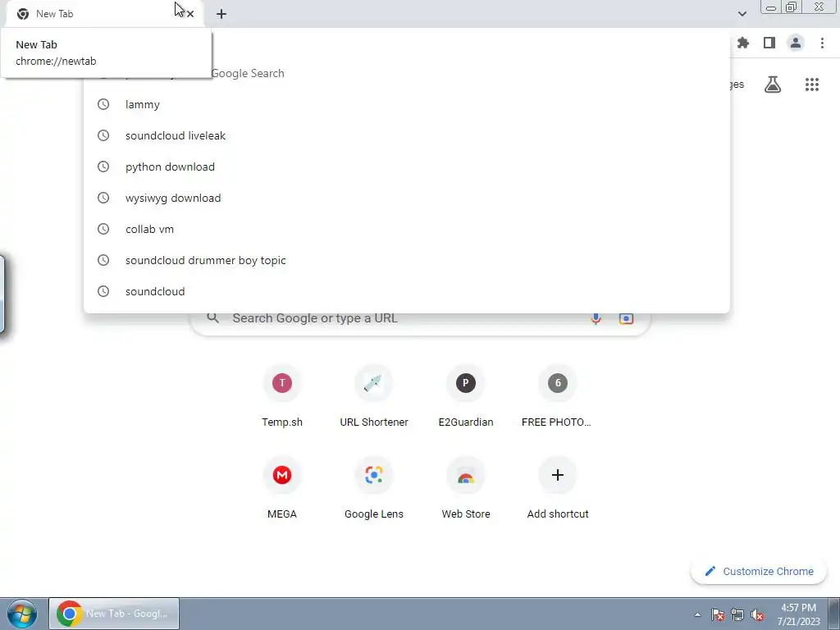Start voice search with the microphone icon
The image size is (840, 630).
tap(596, 319)
